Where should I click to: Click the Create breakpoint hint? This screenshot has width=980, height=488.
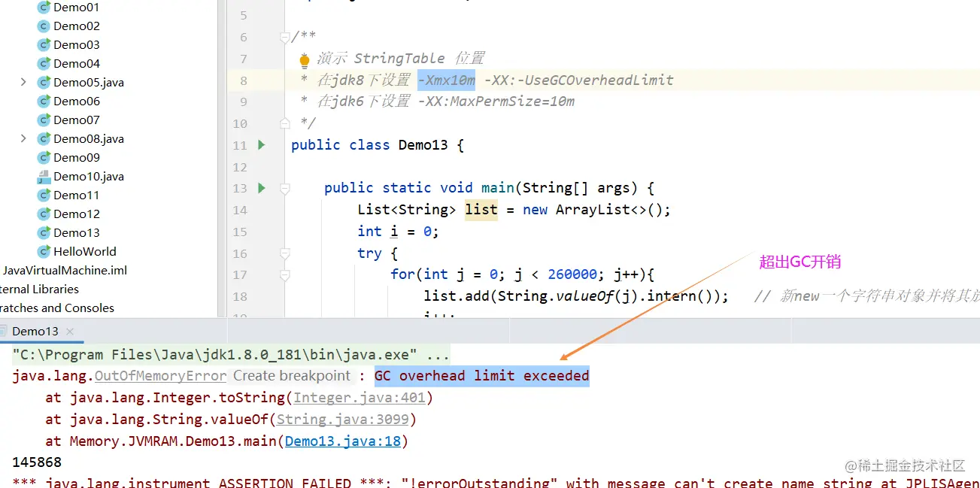coord(292,376)
